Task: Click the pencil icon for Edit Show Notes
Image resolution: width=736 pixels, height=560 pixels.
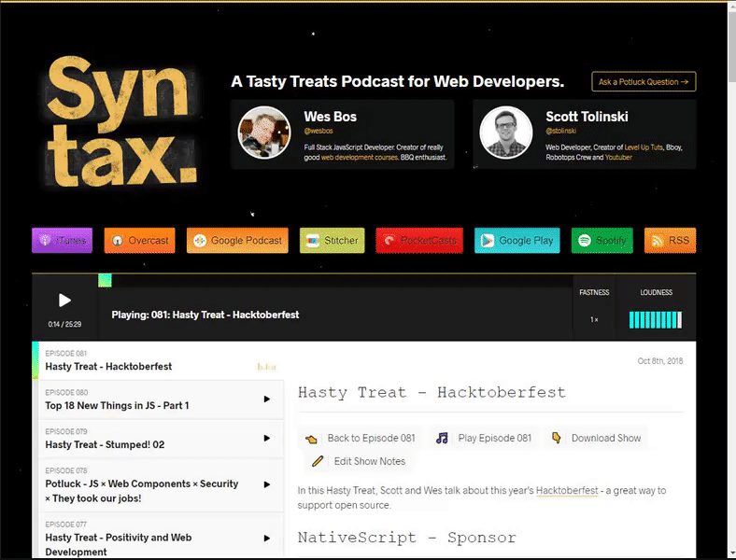Action: pos(318,461)
